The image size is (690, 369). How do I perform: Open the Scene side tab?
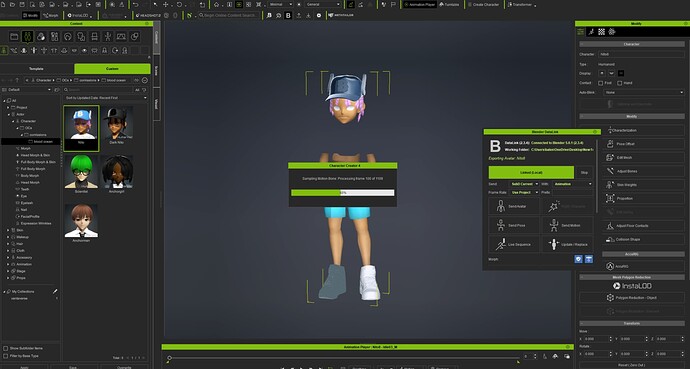coord(156,71)
